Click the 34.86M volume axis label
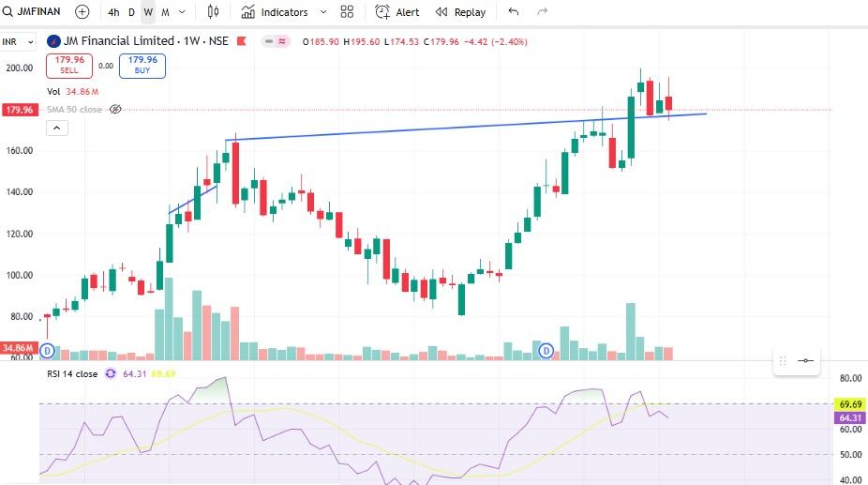Screen dimensions: 868x485 pyautogui.click(x=19, y=348)
